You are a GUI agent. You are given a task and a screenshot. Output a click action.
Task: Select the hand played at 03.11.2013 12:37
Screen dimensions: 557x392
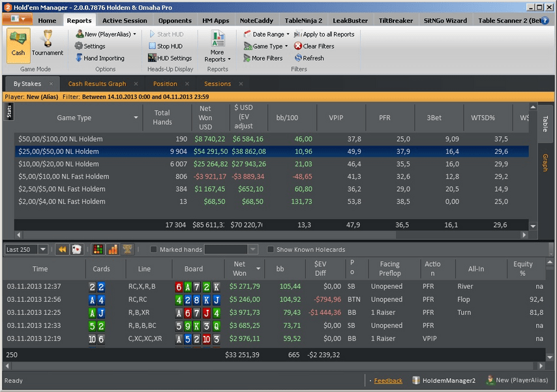coord(274,286)
